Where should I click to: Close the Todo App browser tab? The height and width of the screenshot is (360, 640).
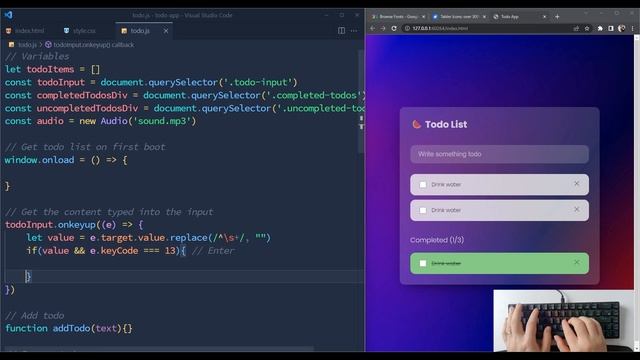(544, 17)
